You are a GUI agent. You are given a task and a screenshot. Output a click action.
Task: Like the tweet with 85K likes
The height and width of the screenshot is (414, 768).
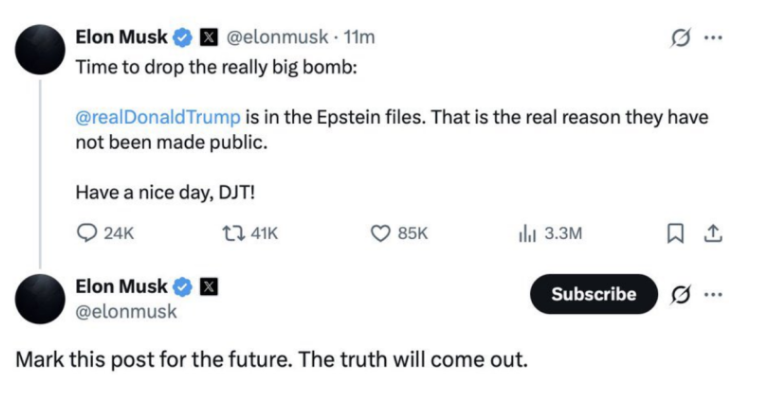380,233
